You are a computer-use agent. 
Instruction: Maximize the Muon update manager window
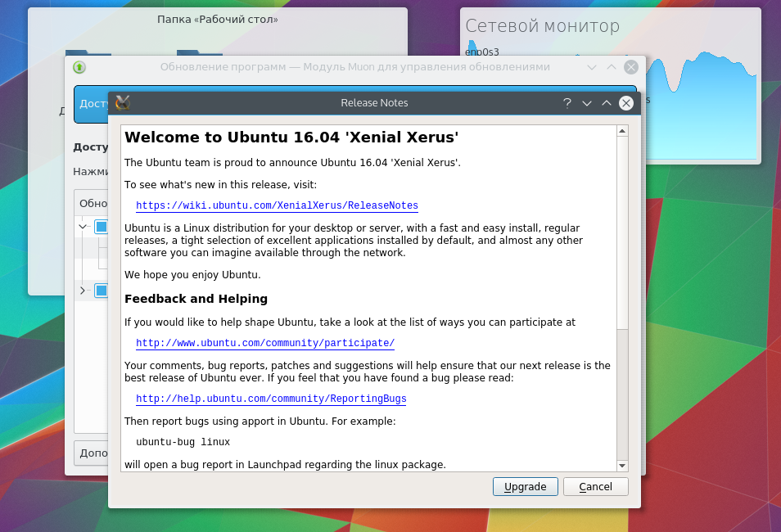tap(611, 67)
